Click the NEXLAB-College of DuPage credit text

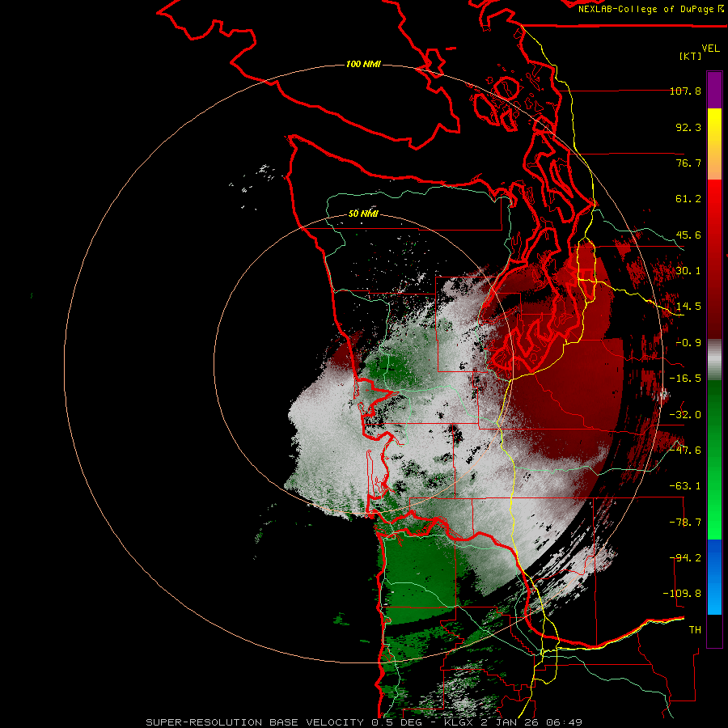[x=650, y=9]
